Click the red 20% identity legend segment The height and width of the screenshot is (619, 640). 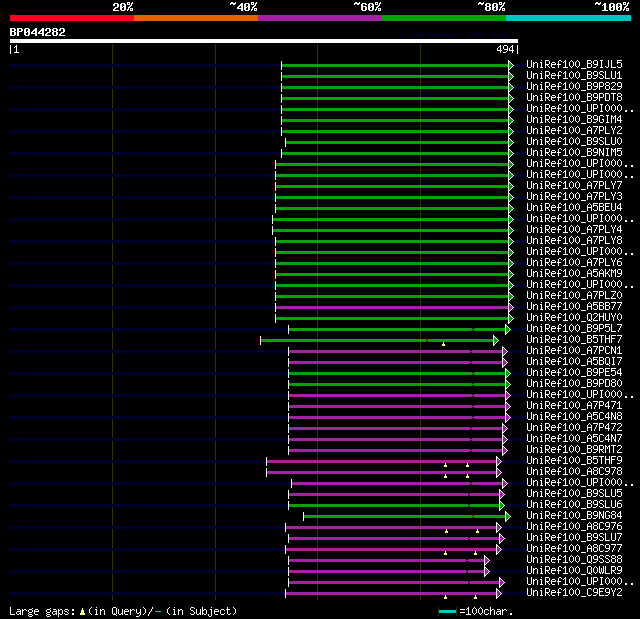pyautogui.click(x=72, y=18)
